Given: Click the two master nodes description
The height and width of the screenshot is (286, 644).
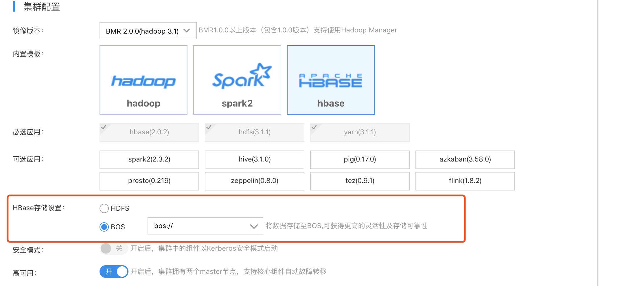Looking at the screenshot, I should point(229,272).
